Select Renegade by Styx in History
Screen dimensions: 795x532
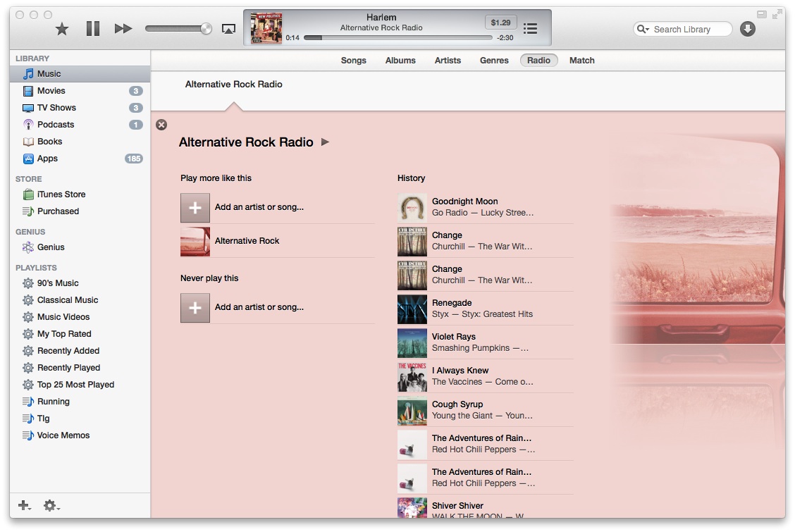pyautogui.click(x=482, y=309)
